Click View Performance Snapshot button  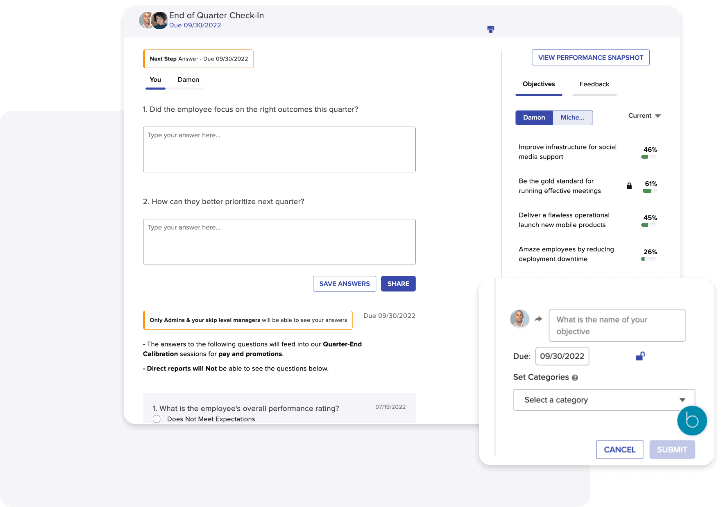[591, 58]
